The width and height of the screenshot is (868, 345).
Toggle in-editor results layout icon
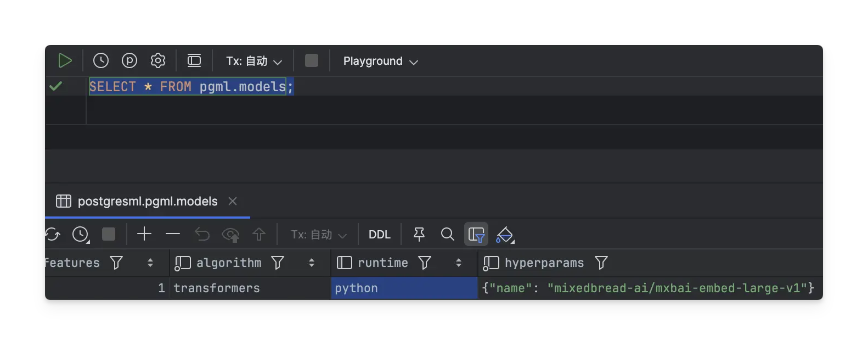click(x=194, y=61)
